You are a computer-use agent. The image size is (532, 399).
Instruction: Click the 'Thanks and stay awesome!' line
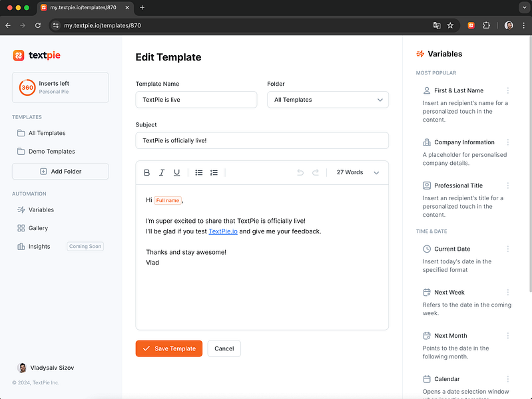tap(186, 252)
